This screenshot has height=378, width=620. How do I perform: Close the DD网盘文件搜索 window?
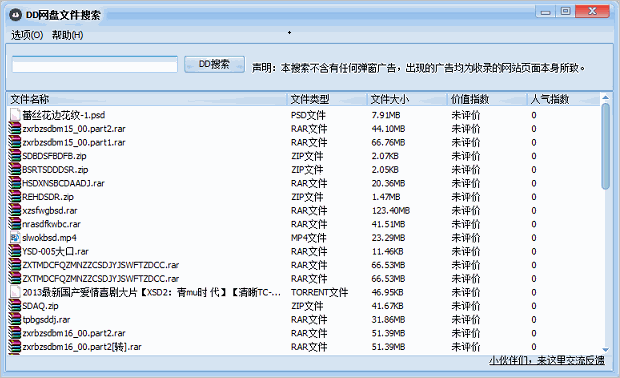(592, 11)
